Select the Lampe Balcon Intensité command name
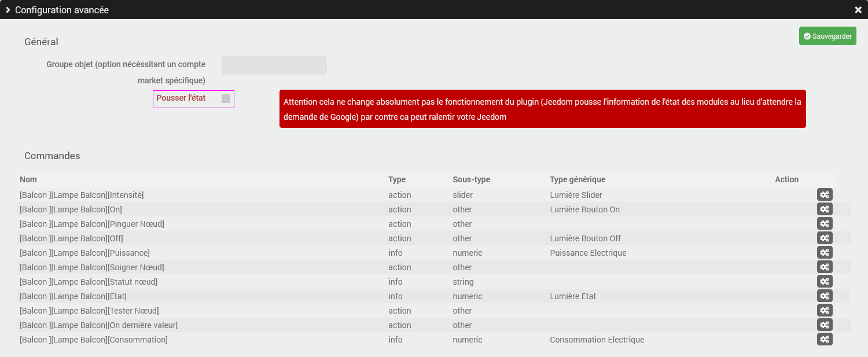 coord(82,195)
